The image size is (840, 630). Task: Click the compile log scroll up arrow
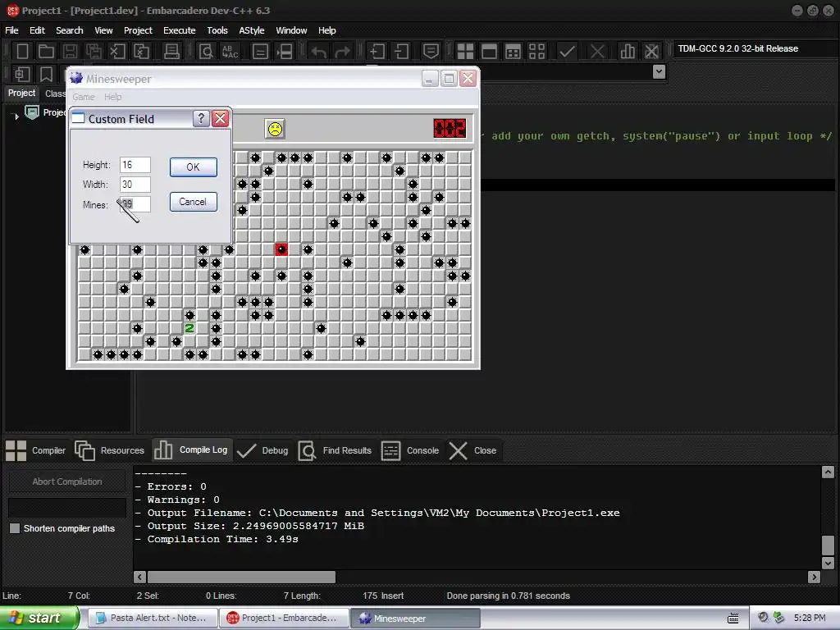click(828, 472)
